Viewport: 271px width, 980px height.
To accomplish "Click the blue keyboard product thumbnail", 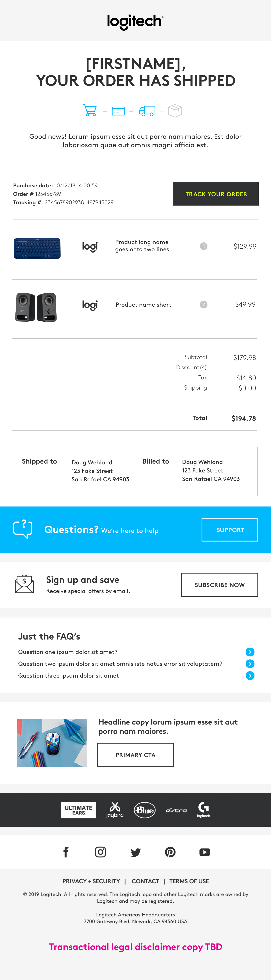I will 37,248.
